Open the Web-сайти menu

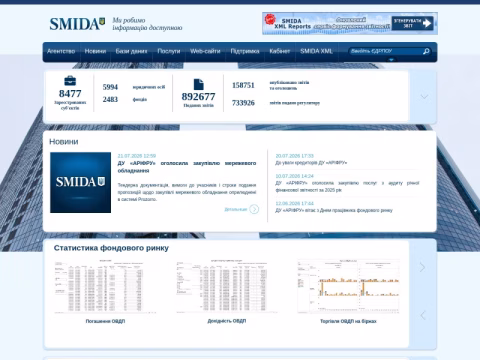[205, 51]
